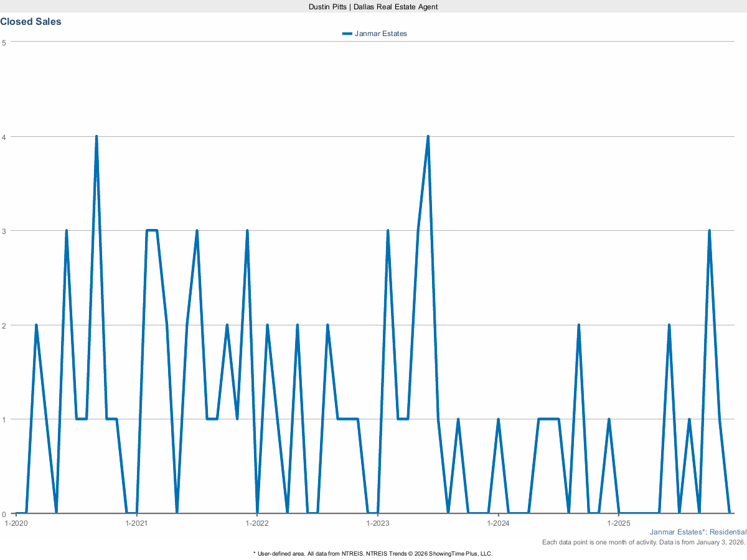
Task: Toggle the Janmar Estates legend label
Action: click(380, 34)
